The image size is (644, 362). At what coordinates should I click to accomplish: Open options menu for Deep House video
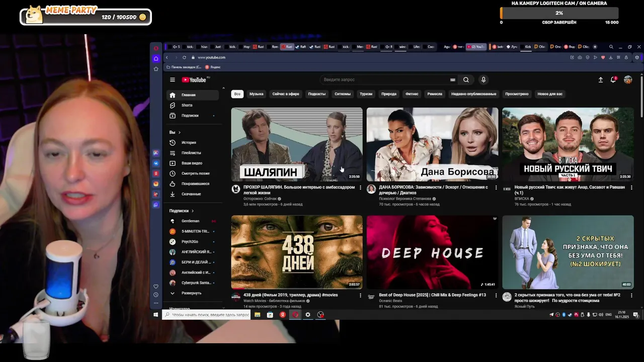point(496,295)
